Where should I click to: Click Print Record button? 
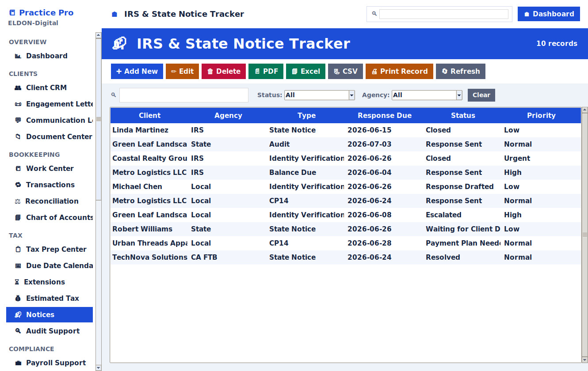point(399,72)
